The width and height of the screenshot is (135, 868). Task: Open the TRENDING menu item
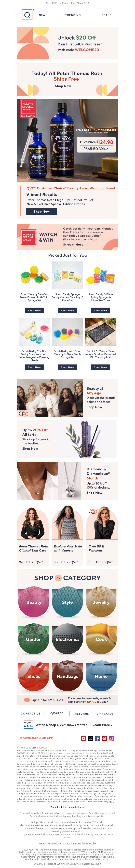73,15
